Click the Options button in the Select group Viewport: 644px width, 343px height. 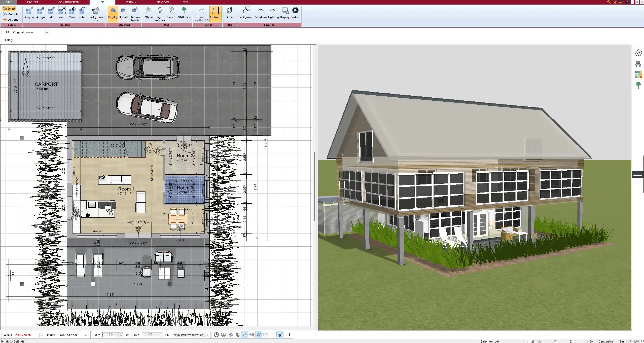click(11, 19)
